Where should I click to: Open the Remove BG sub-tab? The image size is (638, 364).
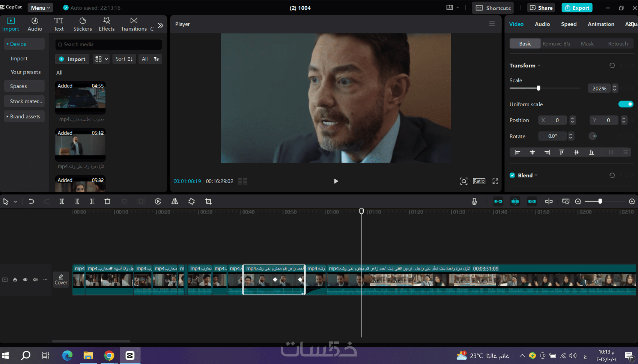(x=556, y=44)
